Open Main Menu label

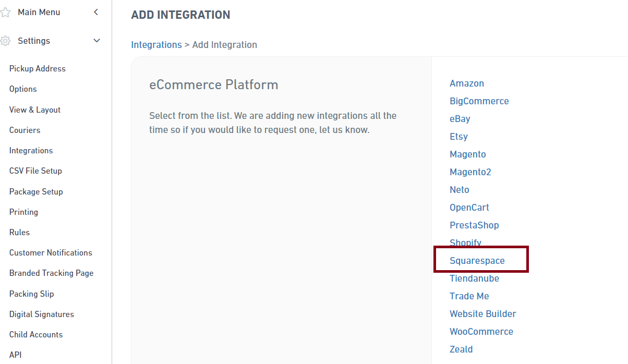39,12
